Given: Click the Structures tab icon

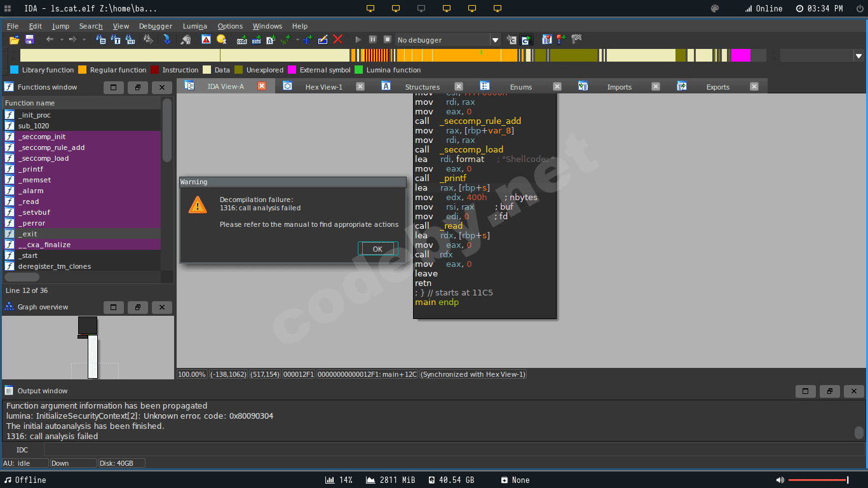Looking at the screenshot, I should click(x=386, y=86).
